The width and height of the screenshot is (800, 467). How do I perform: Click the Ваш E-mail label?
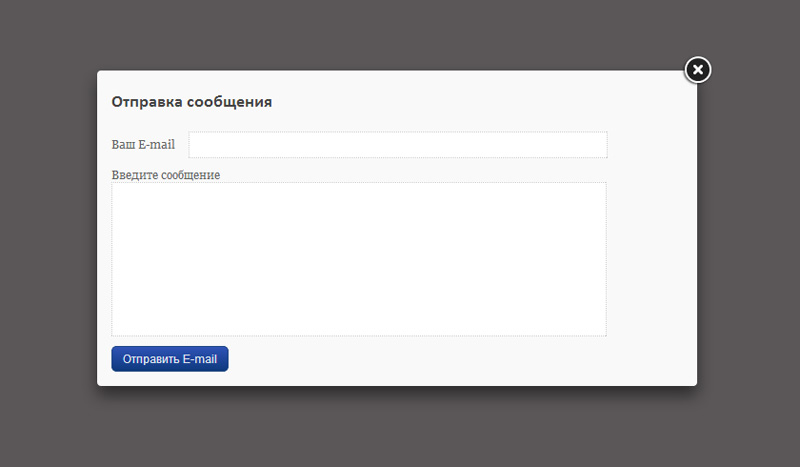pyautogui.click(x=143, y=144)
